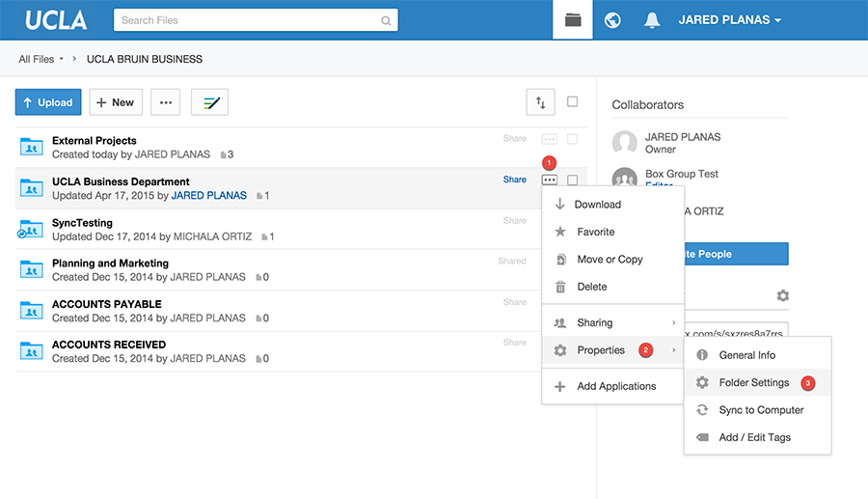868x499 pixels.
Task: Open the toolbar more options ellipsis
Action: pos(166,102)
